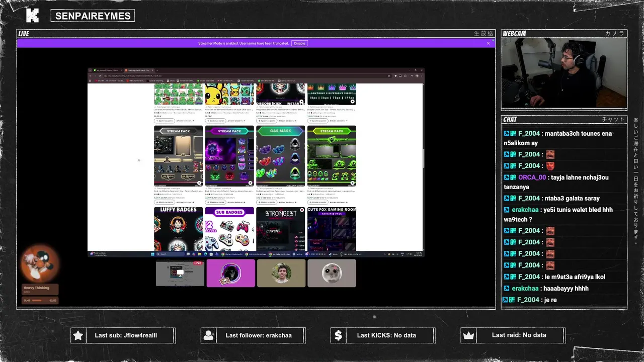Add the Cthulhu emotes pack to cart
The image size is (644, 362).
164,121
